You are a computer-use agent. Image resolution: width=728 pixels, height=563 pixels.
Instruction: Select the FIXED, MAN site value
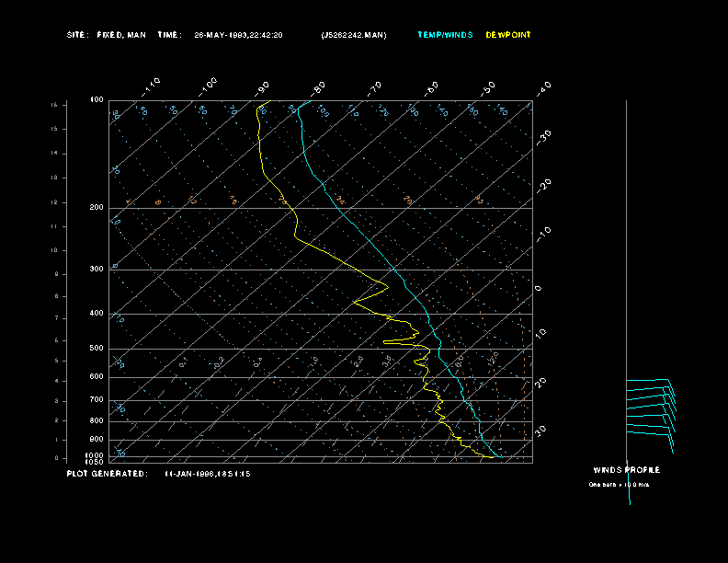pyautogui.click(x=120, y=35)
